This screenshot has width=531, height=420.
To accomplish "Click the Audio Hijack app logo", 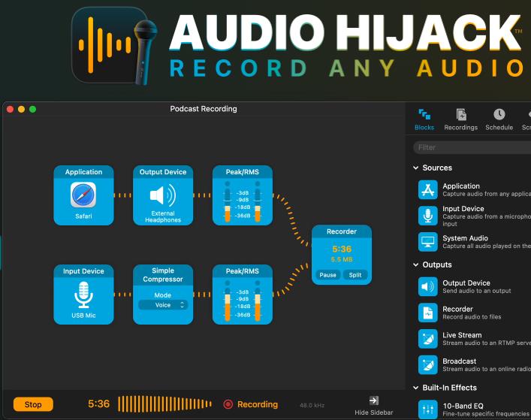I will coord(114,46).
